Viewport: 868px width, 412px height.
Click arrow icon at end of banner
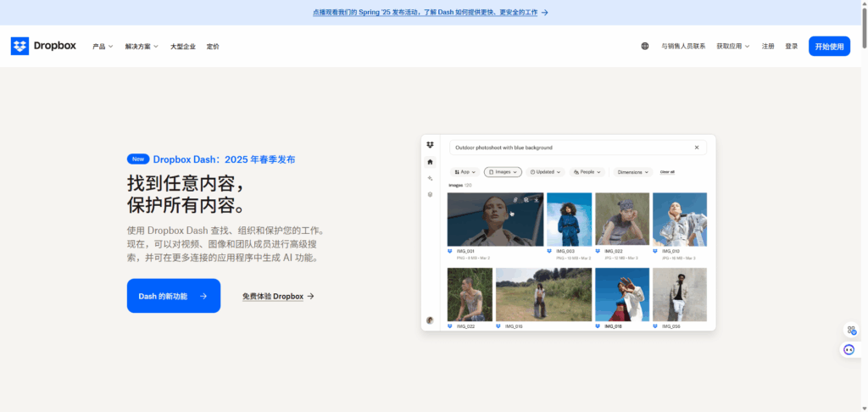tap(545, 12)
